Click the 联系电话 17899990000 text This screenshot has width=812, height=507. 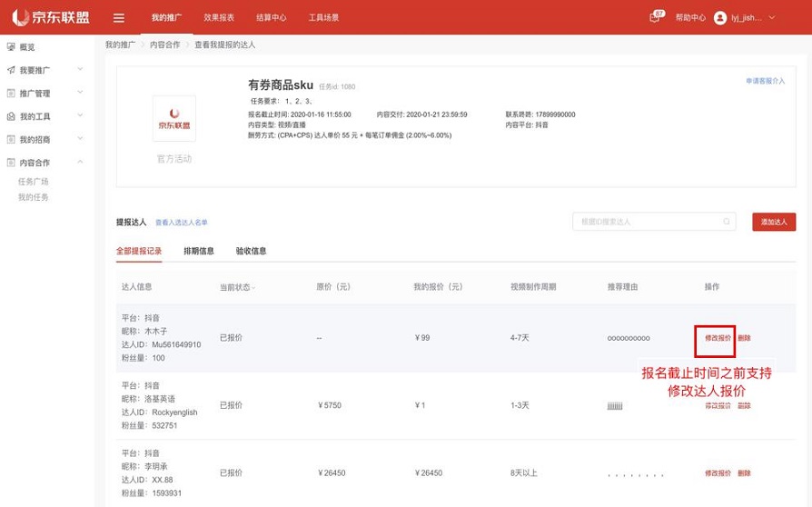coord(540,114)
